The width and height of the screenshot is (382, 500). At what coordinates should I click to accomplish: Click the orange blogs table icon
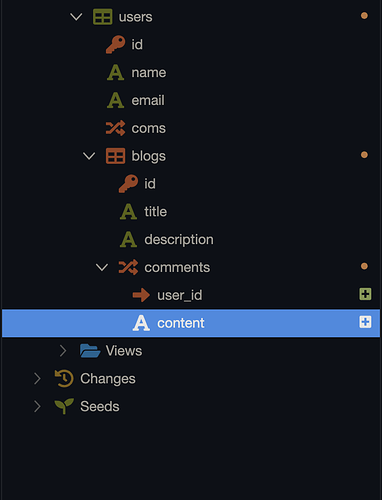coord(115,156)
